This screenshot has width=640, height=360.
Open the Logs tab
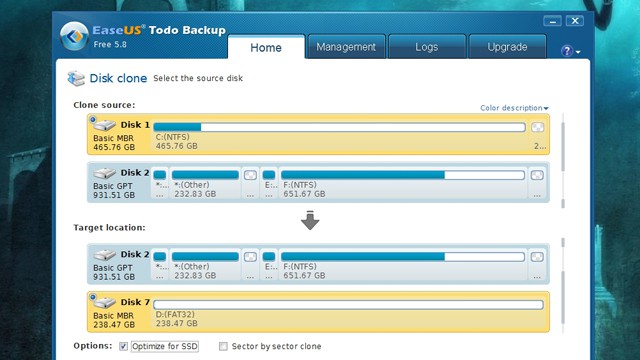tap(427, 47)
